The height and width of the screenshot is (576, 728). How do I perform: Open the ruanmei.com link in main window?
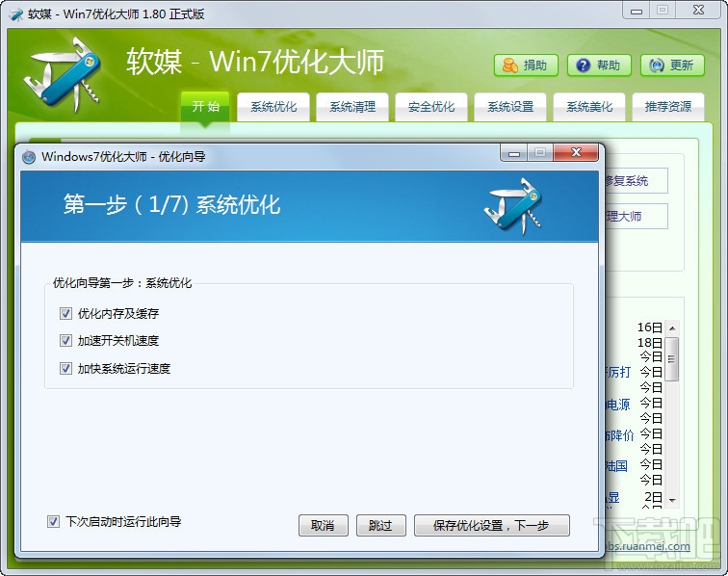(x=648, y=546)
